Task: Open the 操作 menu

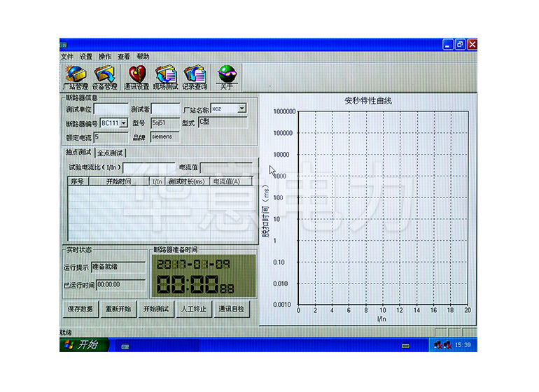Action: pos(105,56)
